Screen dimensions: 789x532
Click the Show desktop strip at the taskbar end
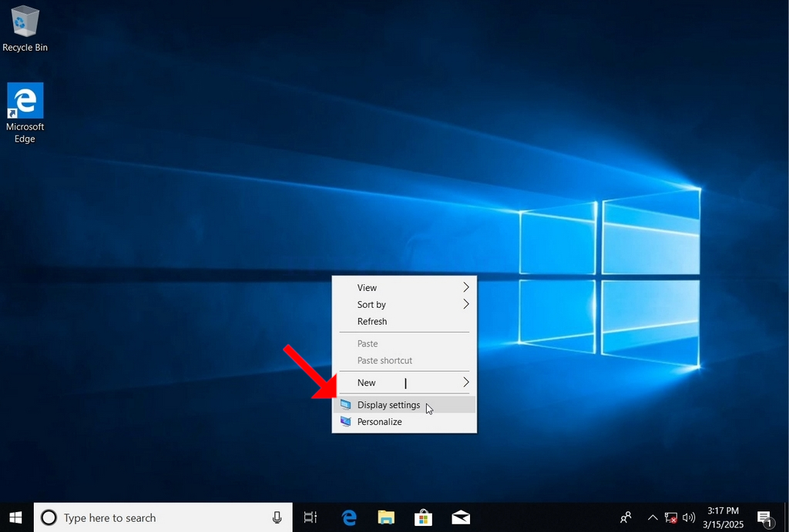tap(787, 517)
